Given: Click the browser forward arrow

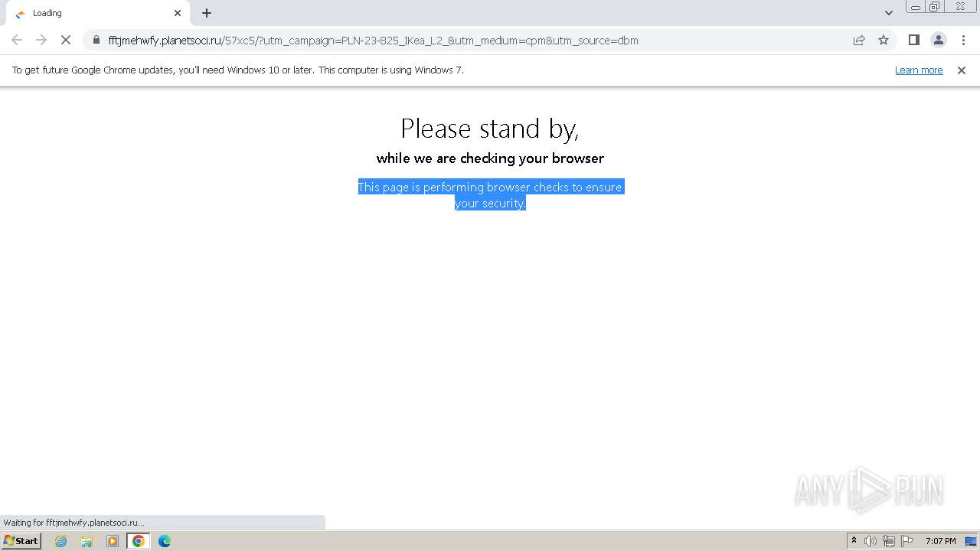Looking at the screenshot, I should 41,40.
